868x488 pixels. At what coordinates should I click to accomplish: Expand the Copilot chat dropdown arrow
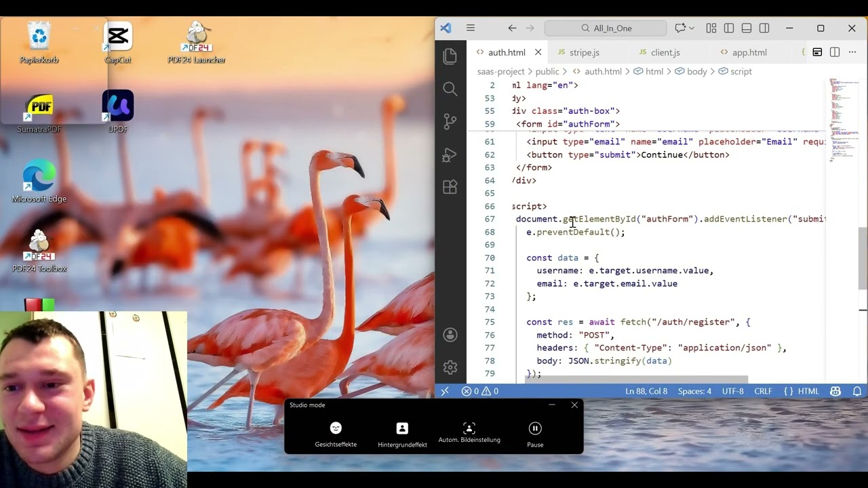click(692, 28)
